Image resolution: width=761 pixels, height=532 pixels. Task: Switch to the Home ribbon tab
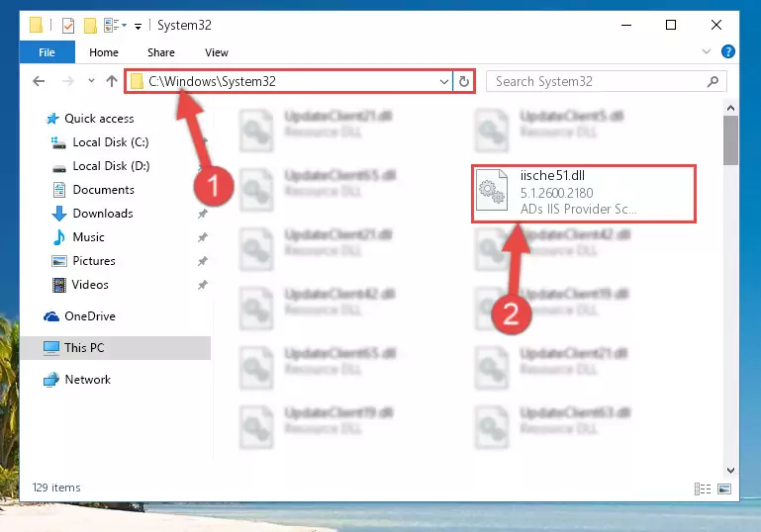click(104, 52)
